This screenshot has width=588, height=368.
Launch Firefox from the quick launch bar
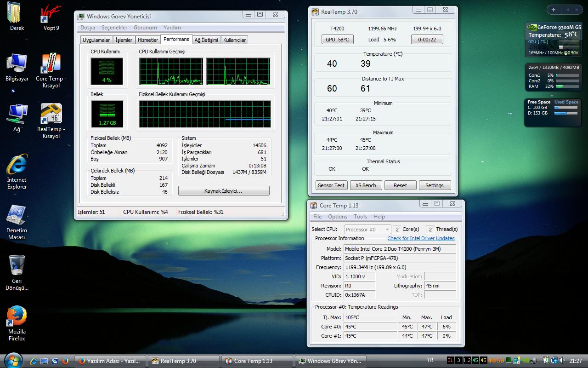point(65,361)
